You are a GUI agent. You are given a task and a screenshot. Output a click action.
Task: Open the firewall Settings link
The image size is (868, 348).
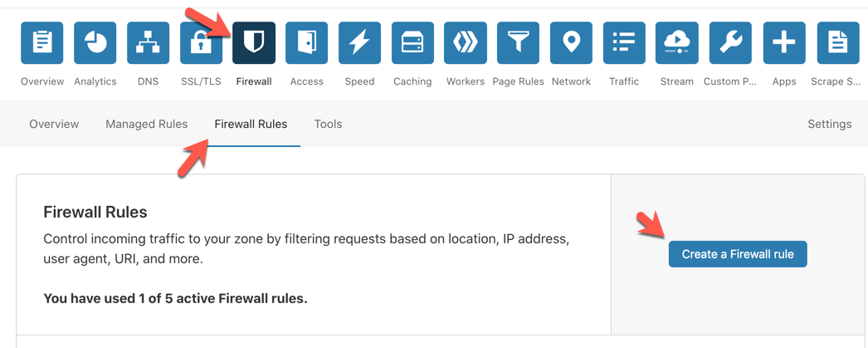(829, 124)
